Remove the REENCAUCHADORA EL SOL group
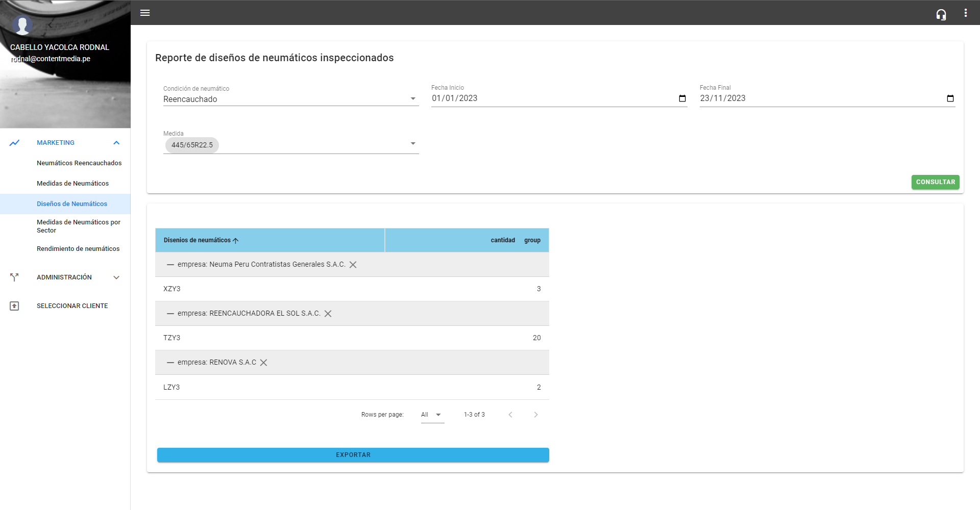Image resolution: width=980 pixels, height=510 pixels. (328, 314)
